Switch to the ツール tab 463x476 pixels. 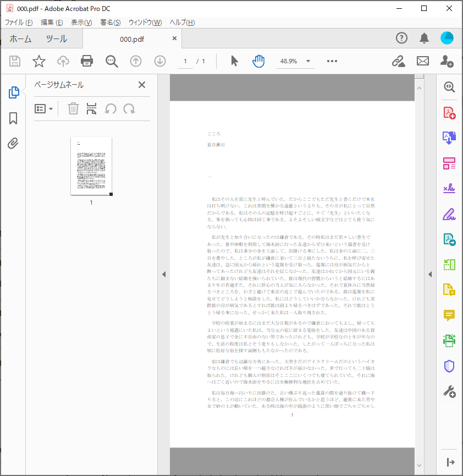pyautogui.click(x=57, y=39)
